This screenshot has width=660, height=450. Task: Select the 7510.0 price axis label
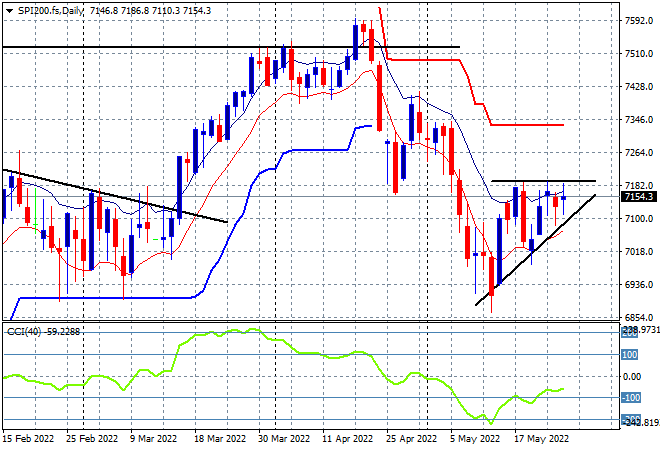(x=639, y=53)
